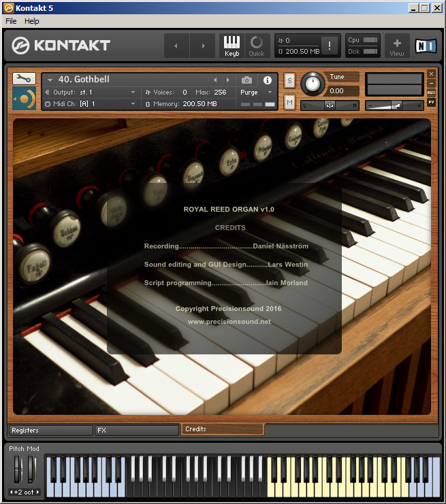
Task: Minimize the Kontakt 5 window
Action: 413,8
